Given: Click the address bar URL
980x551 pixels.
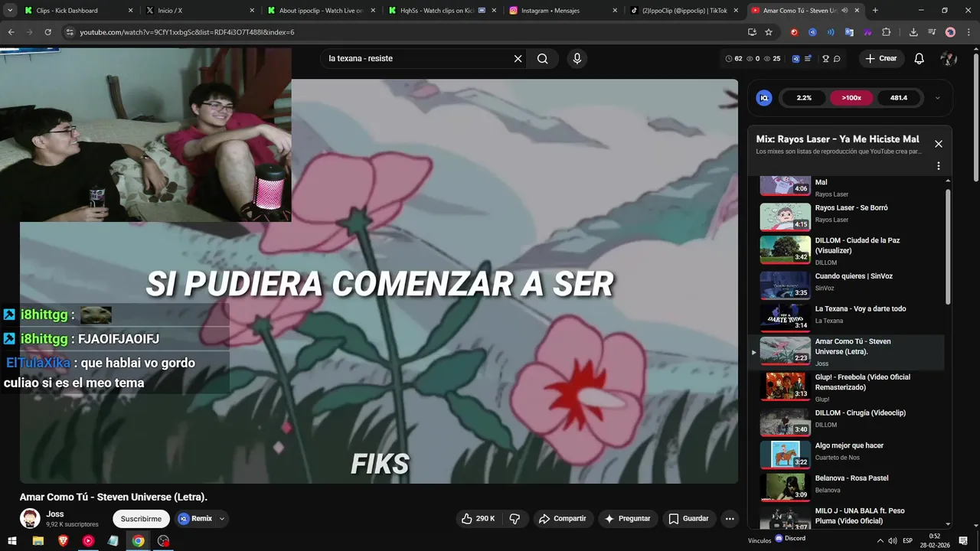Looking at the screenshot, I should point(188,32).
